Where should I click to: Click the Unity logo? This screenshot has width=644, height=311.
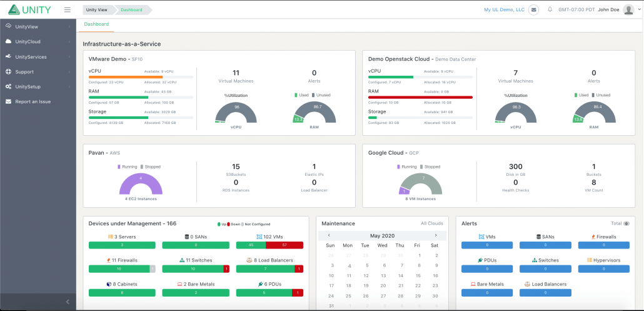(29, 9)
